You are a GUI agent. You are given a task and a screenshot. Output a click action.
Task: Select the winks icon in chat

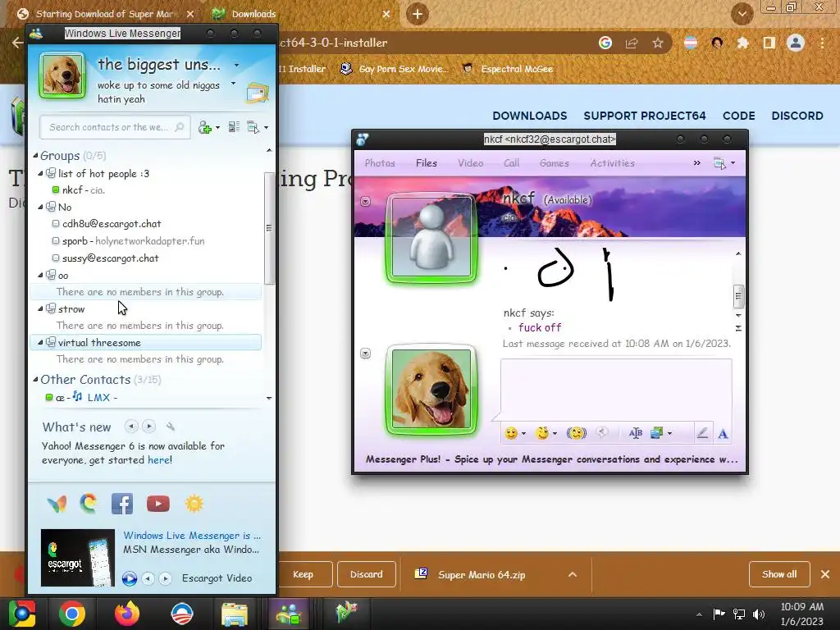(543, 433)
